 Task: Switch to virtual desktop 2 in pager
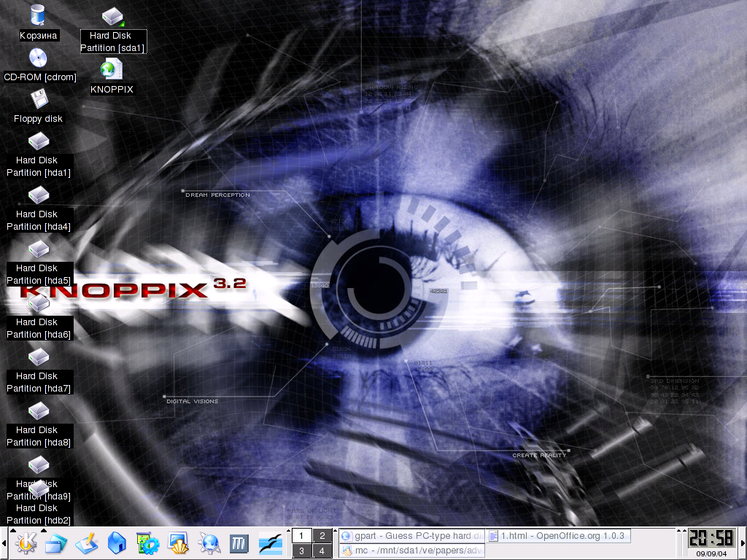point(322,536)
